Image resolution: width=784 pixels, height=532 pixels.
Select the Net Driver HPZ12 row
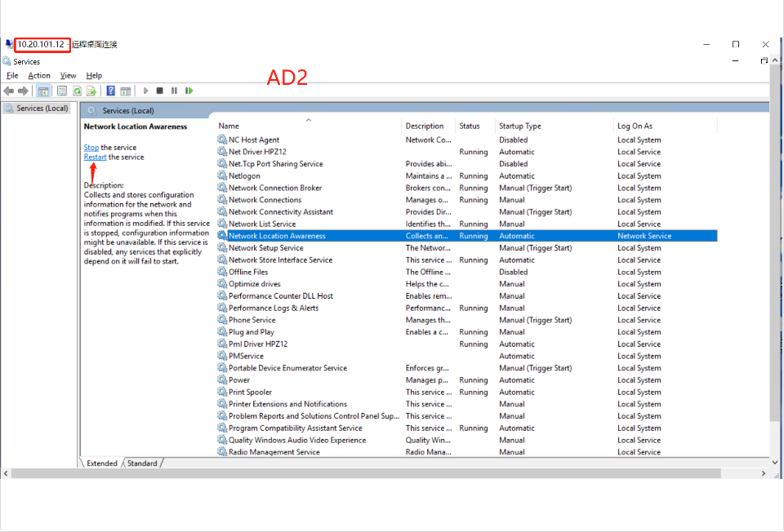(x=467, y=152)
